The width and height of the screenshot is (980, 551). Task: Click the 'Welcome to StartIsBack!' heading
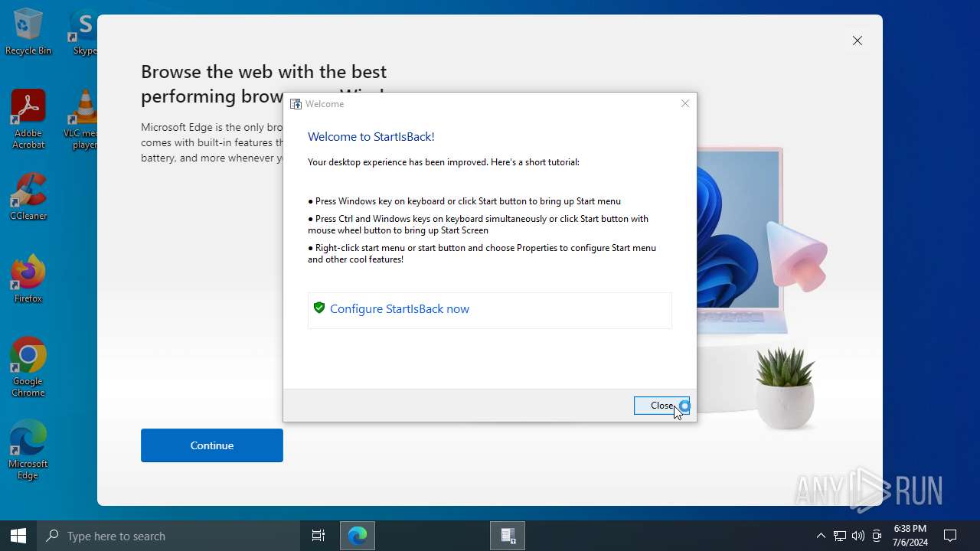(371, 137)
